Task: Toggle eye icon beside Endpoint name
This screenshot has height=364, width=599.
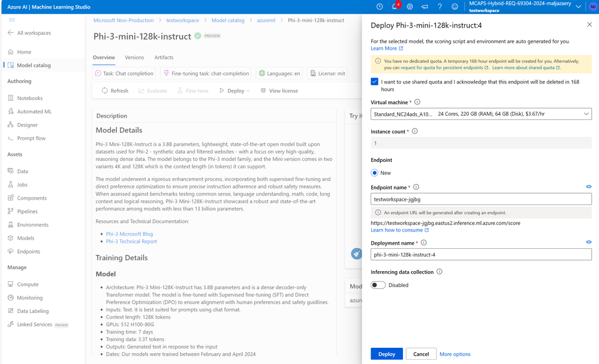Action: tap(589, 186)
